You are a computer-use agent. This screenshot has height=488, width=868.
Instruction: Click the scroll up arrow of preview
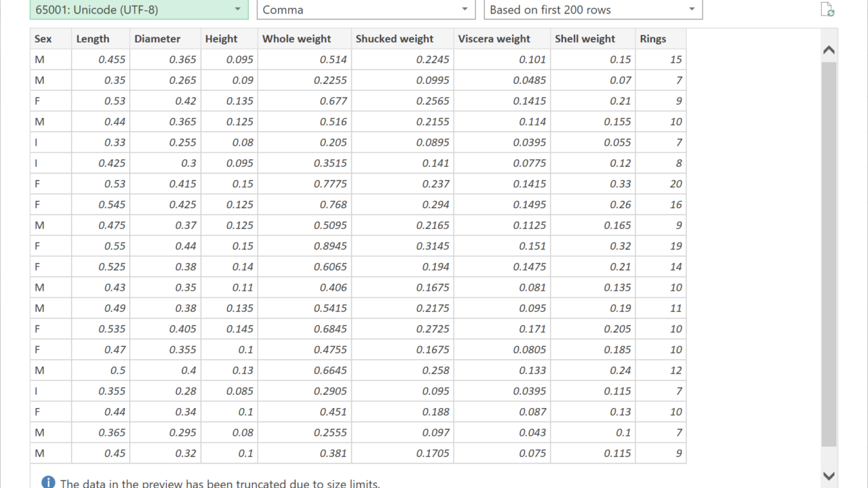(828, 50)
